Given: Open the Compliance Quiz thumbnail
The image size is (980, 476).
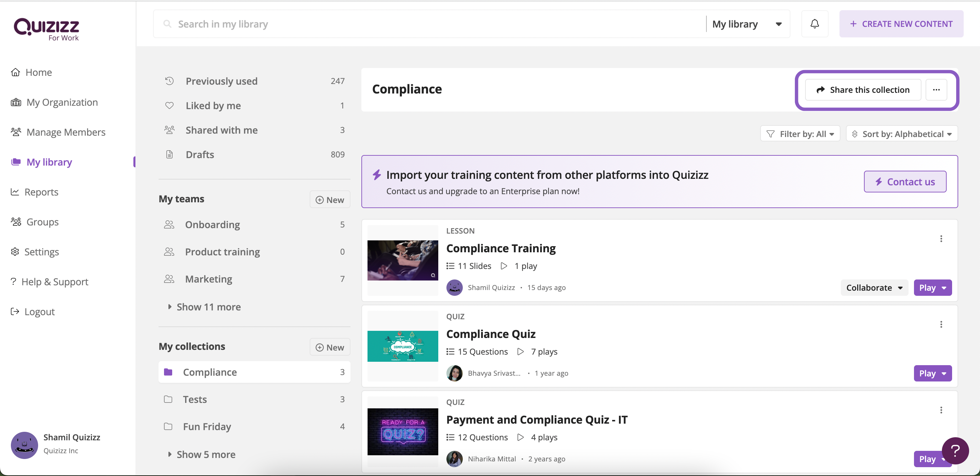Looking at the screenshot, I should 403,346.
